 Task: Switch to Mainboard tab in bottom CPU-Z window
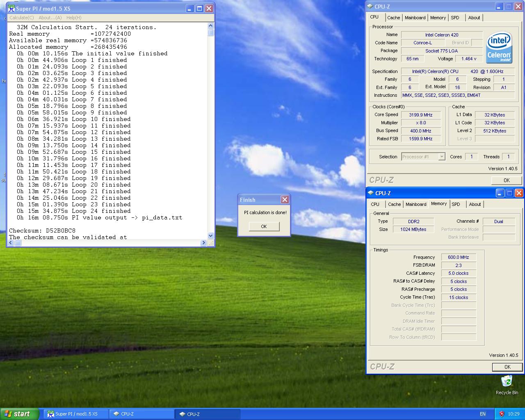(416, 204)
